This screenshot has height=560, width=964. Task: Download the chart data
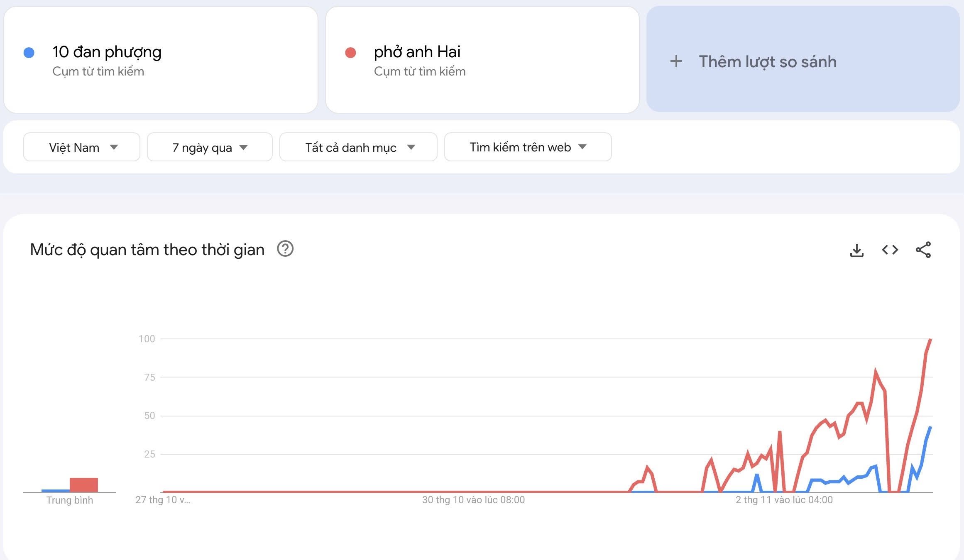click(857, 249)
